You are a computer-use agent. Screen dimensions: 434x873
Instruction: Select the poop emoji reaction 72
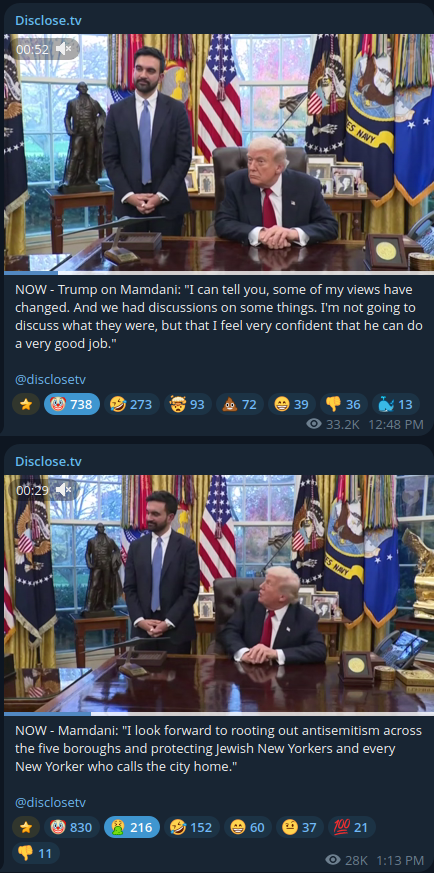click(x=240, y=404)
